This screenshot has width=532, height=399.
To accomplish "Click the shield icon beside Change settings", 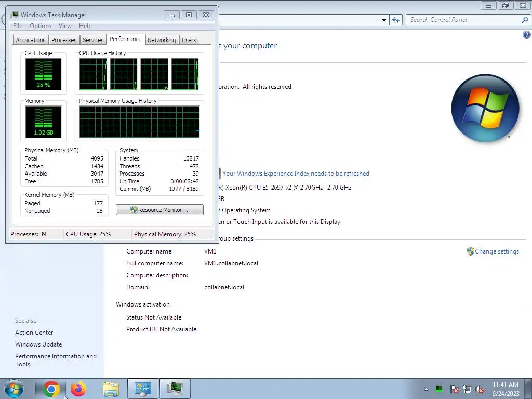I will 470,251.
